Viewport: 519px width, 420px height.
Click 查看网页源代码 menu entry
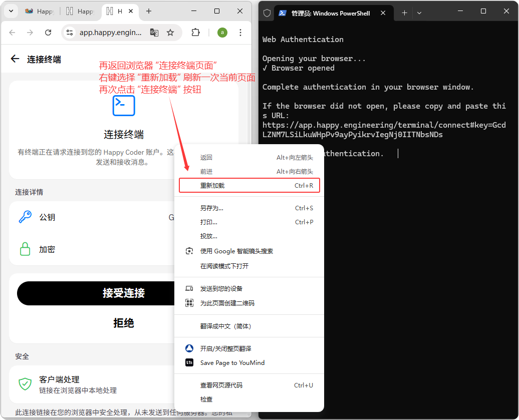pos(221,385)
